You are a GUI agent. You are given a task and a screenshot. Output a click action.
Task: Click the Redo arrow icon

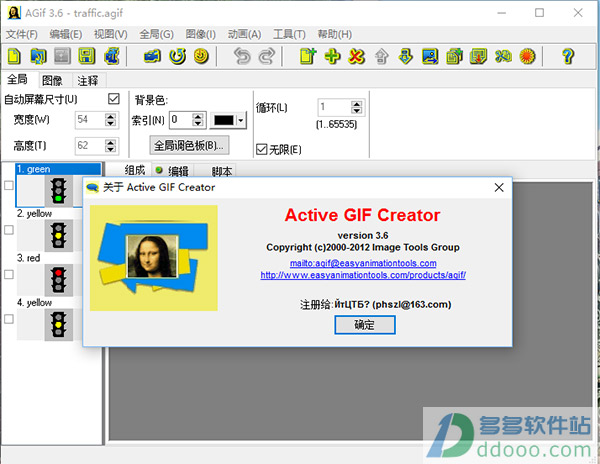click(x=267, y=56)
